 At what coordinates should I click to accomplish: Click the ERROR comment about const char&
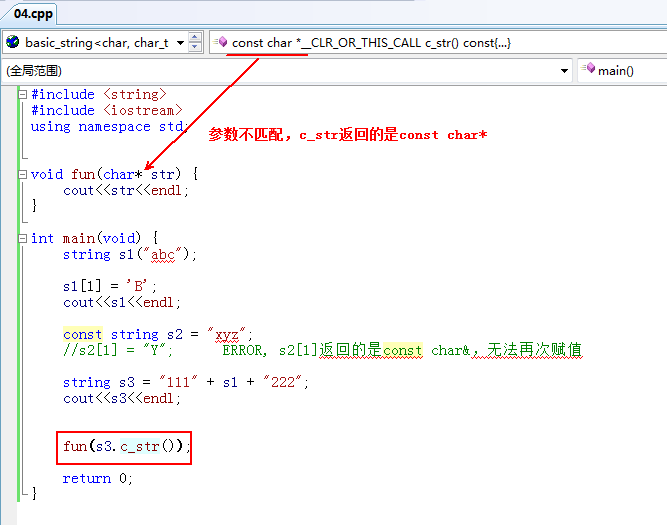(x=402, y=350)
